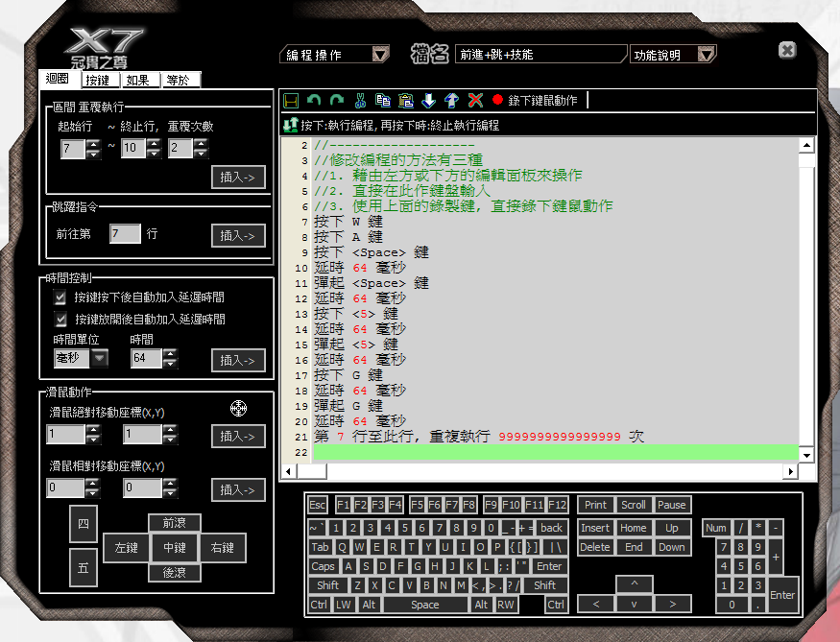Image resolution: width=840 pixels, height=642 pixels.
Task: Click the Space key on virtual keyboard
Action: pos(424,605)
